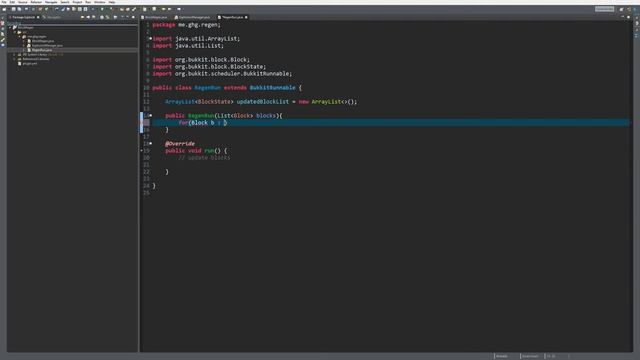Open the Navigate menu

tap(51, 2)
